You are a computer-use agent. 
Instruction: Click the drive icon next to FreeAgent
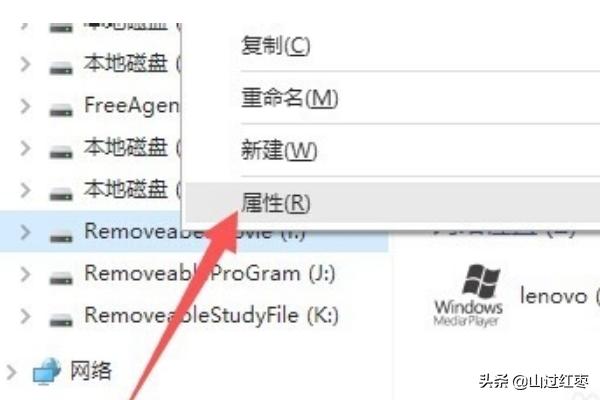pos(61,110)
